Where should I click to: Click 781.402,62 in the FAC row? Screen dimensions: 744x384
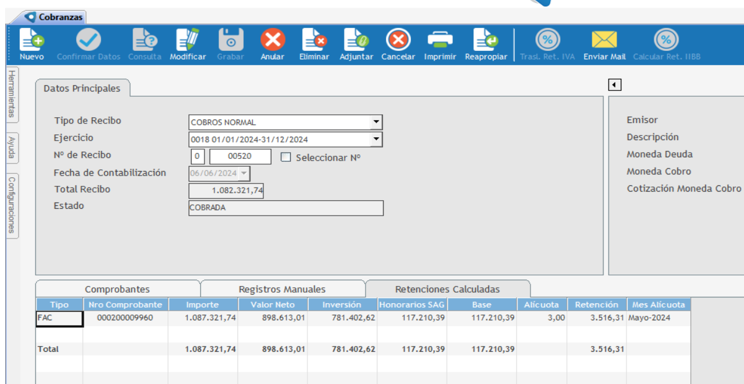tap(353, 318)
